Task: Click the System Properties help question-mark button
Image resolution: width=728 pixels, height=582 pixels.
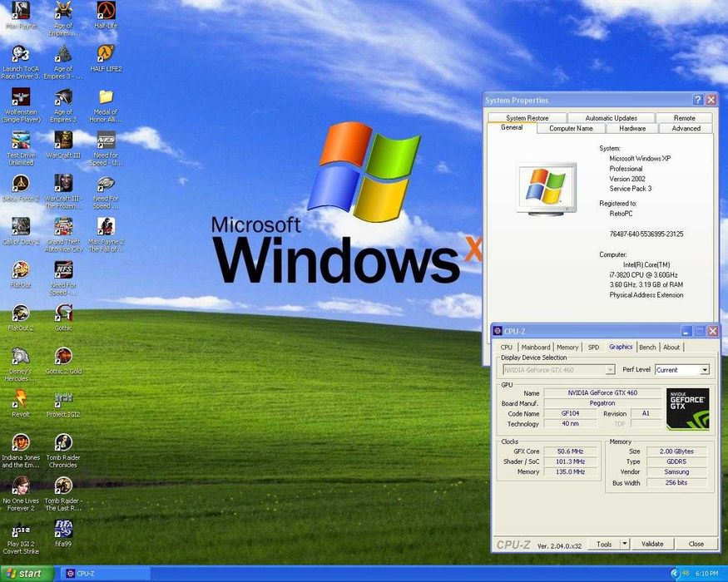Action: tap(697, 100)
